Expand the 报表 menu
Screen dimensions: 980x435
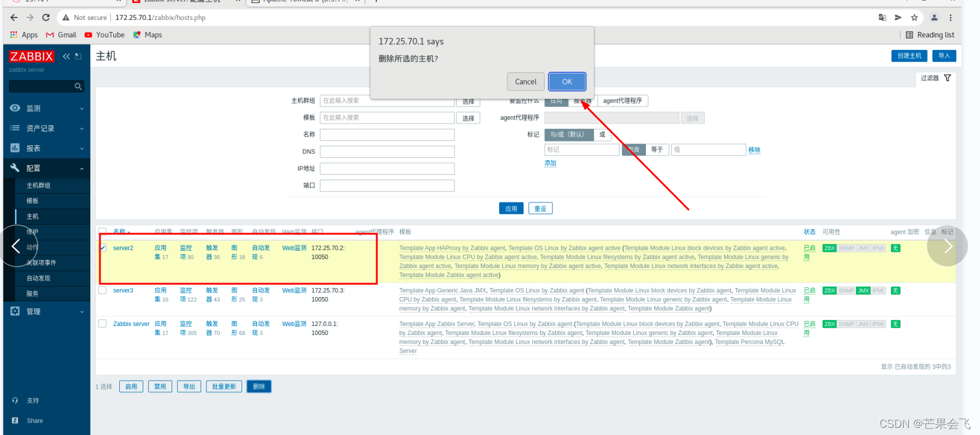click(x=47, y=148)
